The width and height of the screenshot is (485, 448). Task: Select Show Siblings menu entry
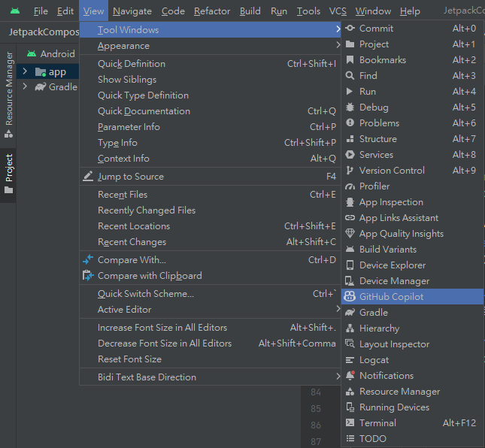210,80
